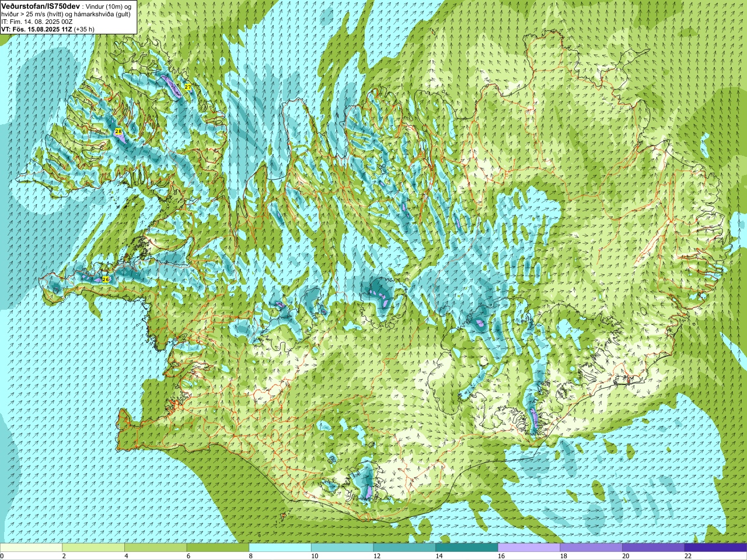The width and height of the screenshot is (747, 560).
Task: Select the purple 18–20 legend swatch
Action: (591, 548)
